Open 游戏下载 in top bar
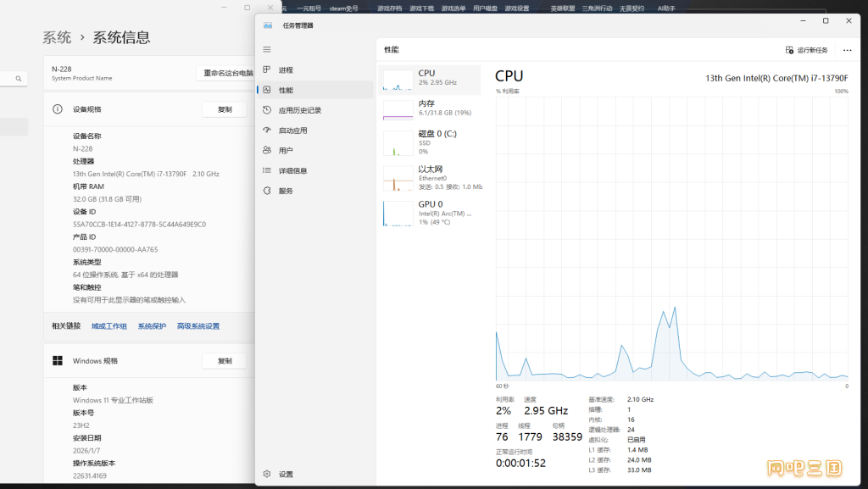868x489 pixels. [x=422, y=8]
